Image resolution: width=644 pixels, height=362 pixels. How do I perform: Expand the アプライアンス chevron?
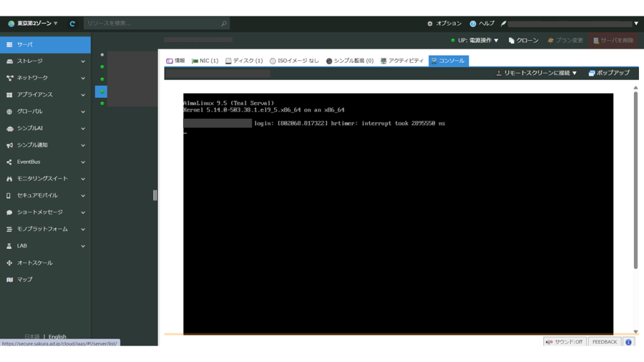83,96
